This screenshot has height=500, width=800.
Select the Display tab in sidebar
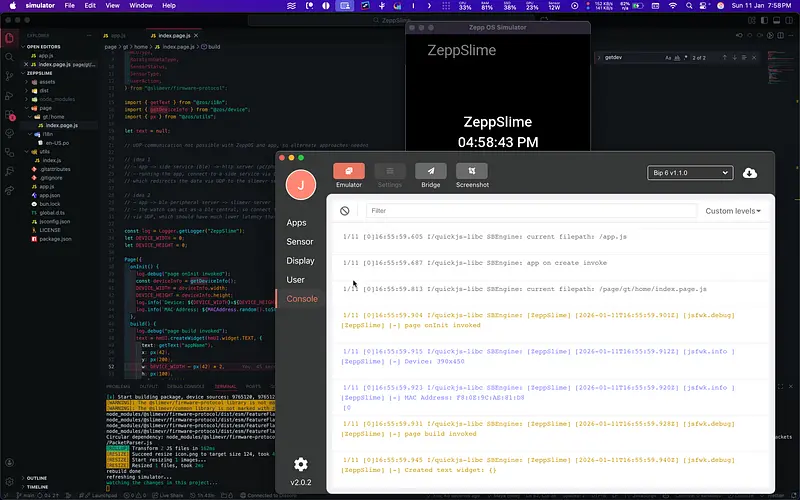(300, 261)
